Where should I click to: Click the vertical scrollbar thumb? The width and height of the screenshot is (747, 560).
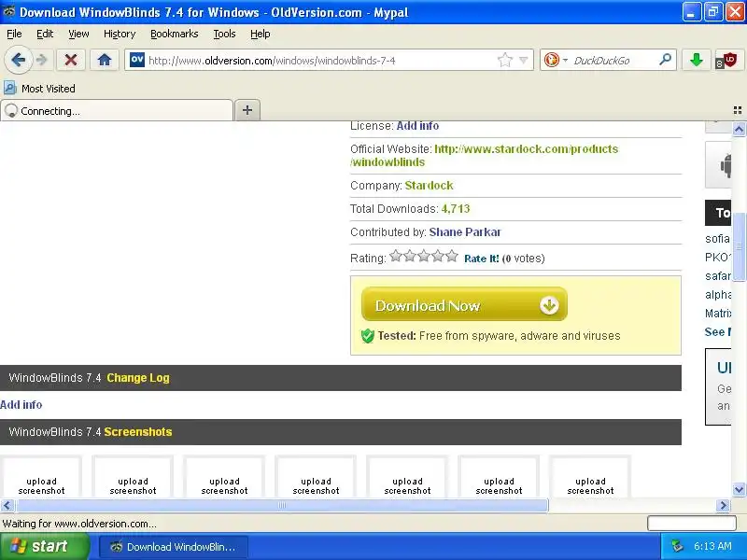pos(739,246)
